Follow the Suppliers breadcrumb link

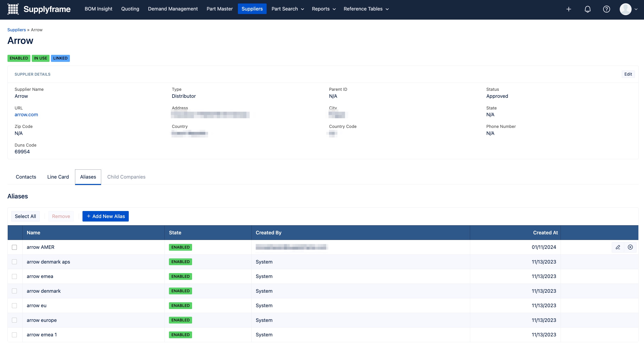pyautogui.click(x=17, y=30)
